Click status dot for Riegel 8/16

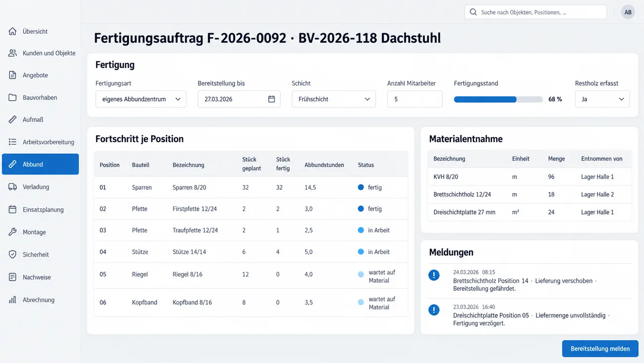tap(361, 274)
